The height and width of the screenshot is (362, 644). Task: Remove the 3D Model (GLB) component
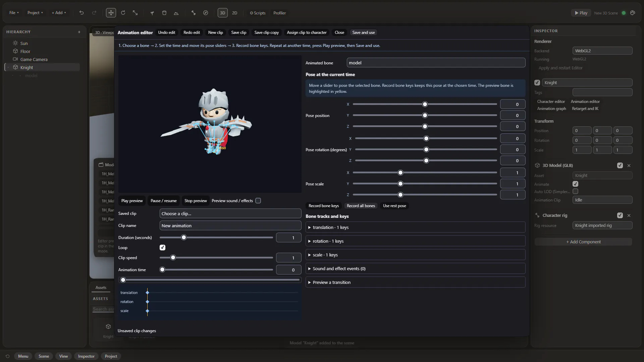tap(629, 165)
